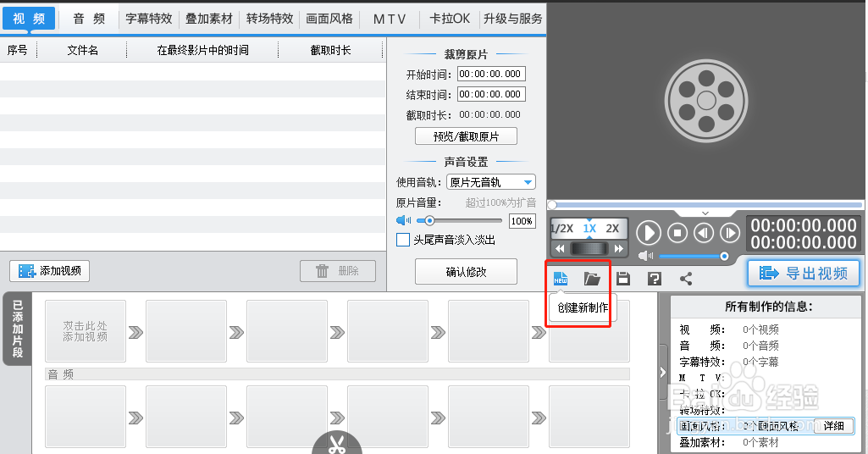The image size is (868, 454).
Task: Click the 文件名 column header
Action: click(82, 50)
